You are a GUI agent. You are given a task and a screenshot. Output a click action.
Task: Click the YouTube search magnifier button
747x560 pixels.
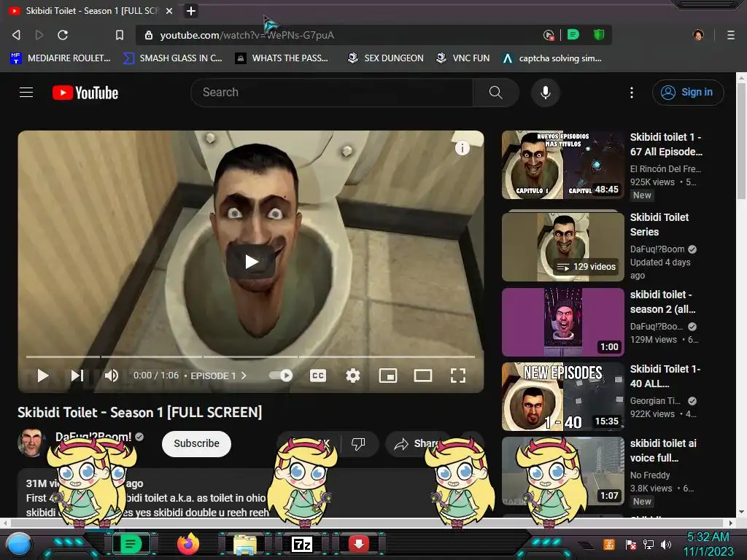[495, 93]
